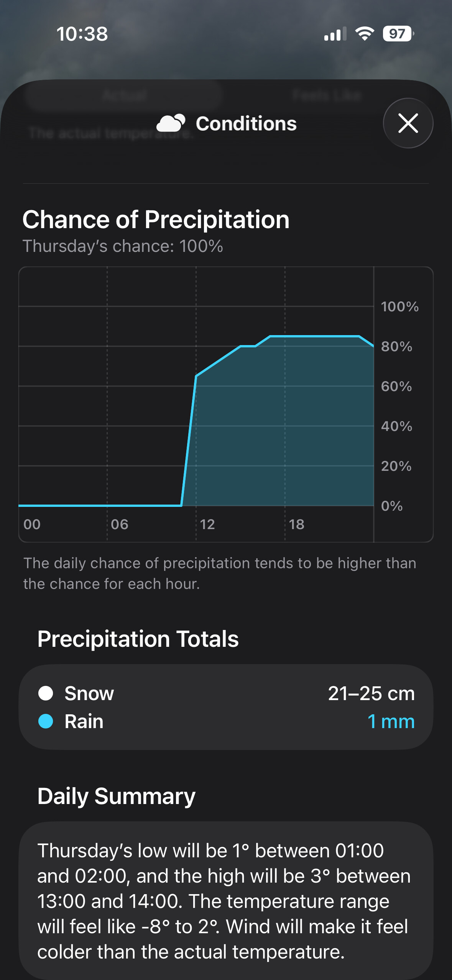Tap the battery indicator showing 97
Image resolution: width=452 pixels, height=980 pixels.
tap(398, 34)
